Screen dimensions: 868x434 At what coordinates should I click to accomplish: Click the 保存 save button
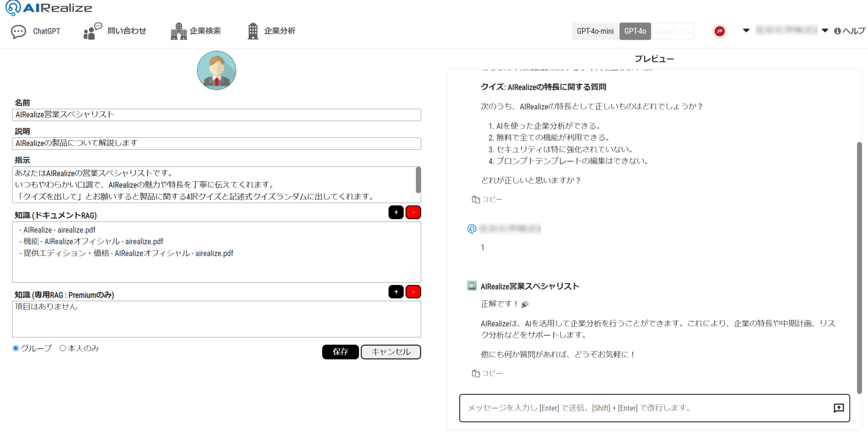click(x=340, y=352)
